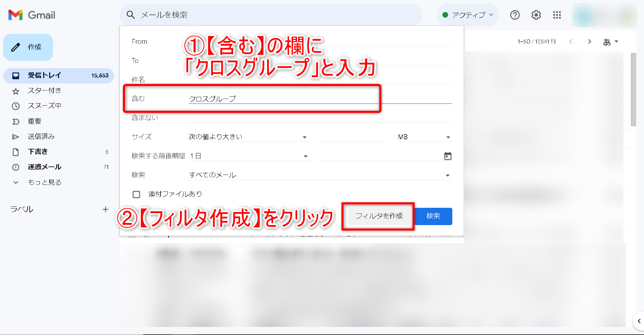The width and height of the screenshot is (644, 335).
Task: Enable the 添付ファイルあり checkbox
Action: pyautogui.click(x=136, y=194)
